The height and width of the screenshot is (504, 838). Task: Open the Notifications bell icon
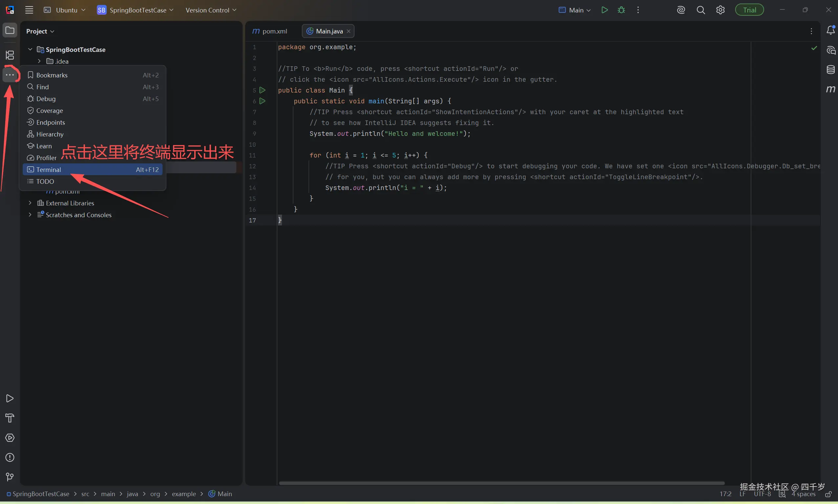coord(830,30)
